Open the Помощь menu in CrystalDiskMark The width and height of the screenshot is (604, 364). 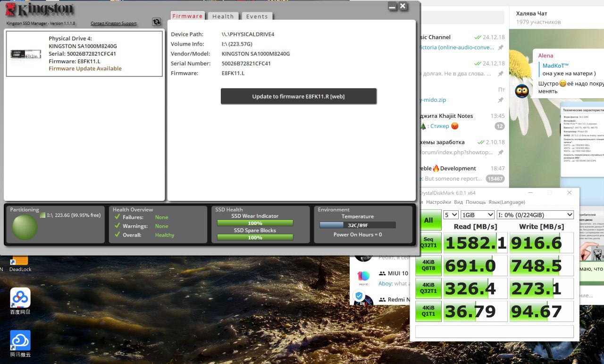(476, 202)
